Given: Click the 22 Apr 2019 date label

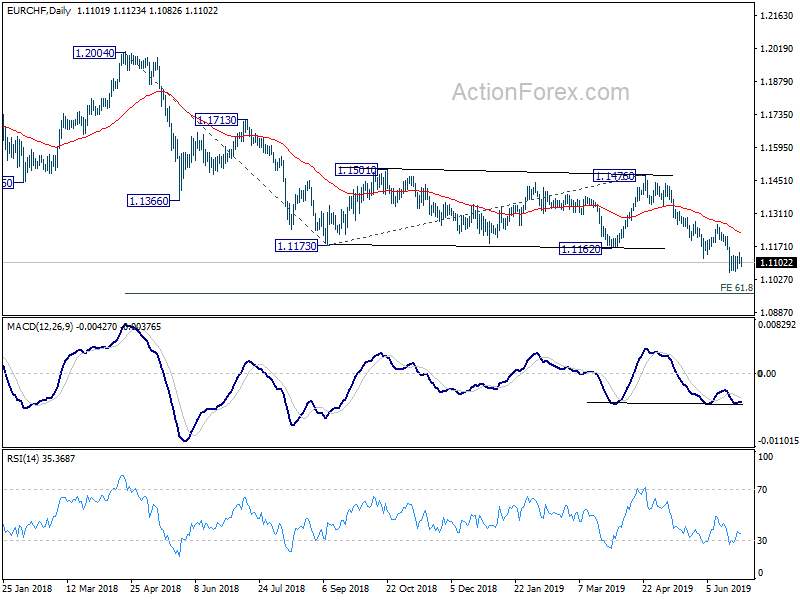Looking at the screenshot, I should pos(667,588).
